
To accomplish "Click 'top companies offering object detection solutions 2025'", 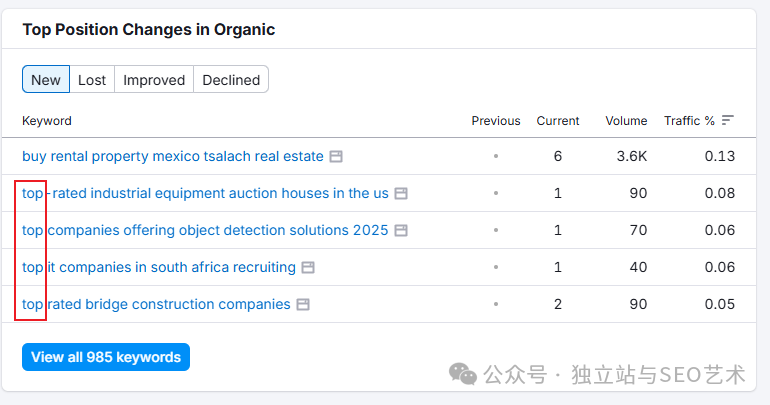I will [x=205, y=231].
